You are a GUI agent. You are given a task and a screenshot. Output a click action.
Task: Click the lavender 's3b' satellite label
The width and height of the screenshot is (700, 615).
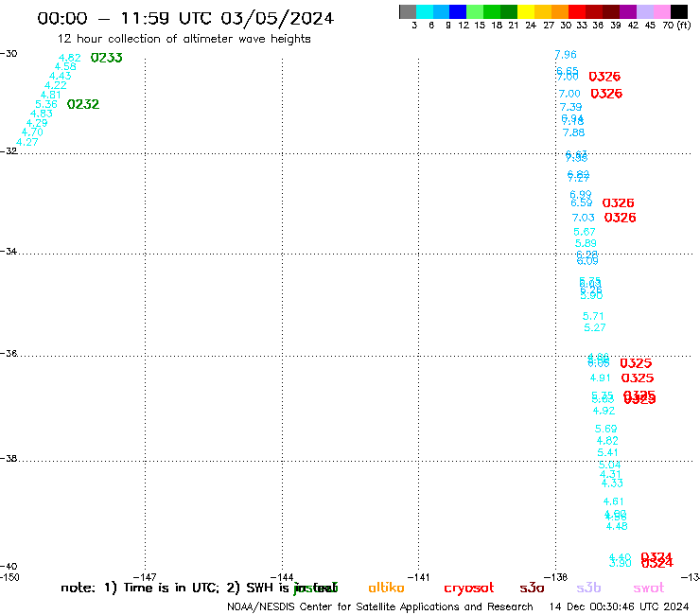(x=588, y=588)
